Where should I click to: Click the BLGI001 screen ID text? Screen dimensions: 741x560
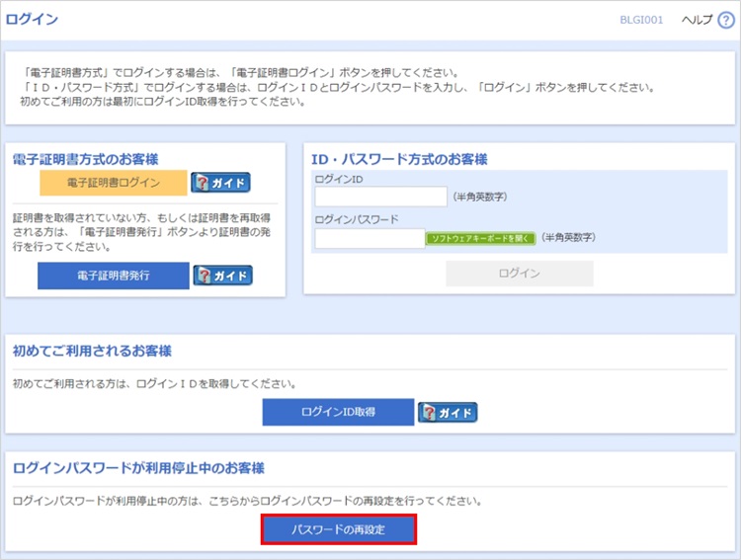click(x=649, y=21)
